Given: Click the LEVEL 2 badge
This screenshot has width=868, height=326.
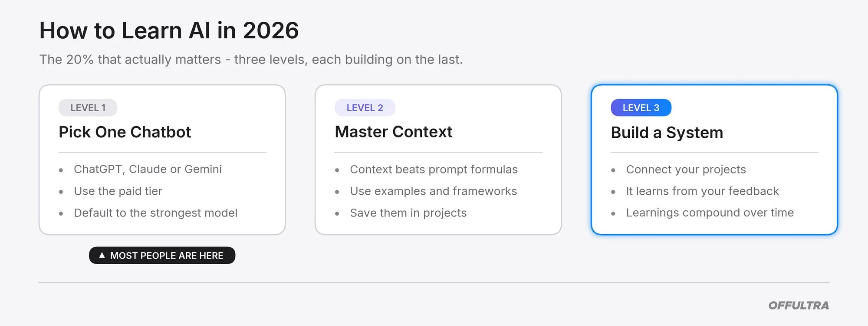Looking at the screenshot, I should (x=365, y=108).
